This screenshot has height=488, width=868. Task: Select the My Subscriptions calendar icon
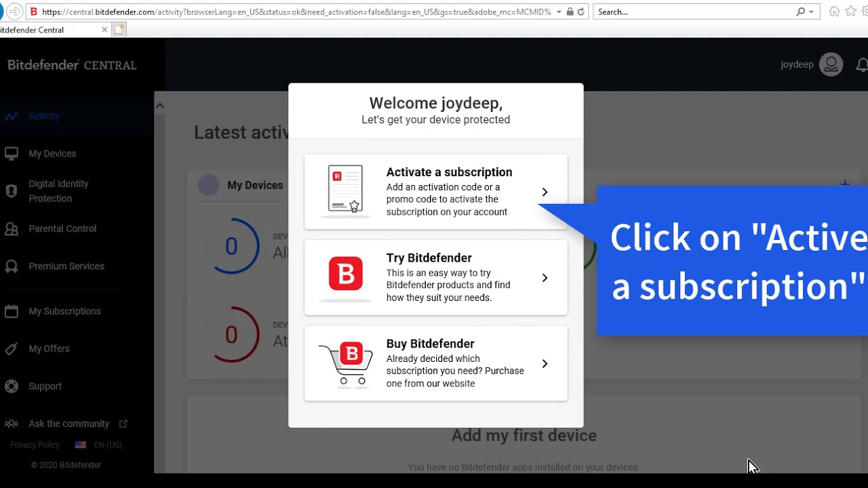tap(11, 311)
